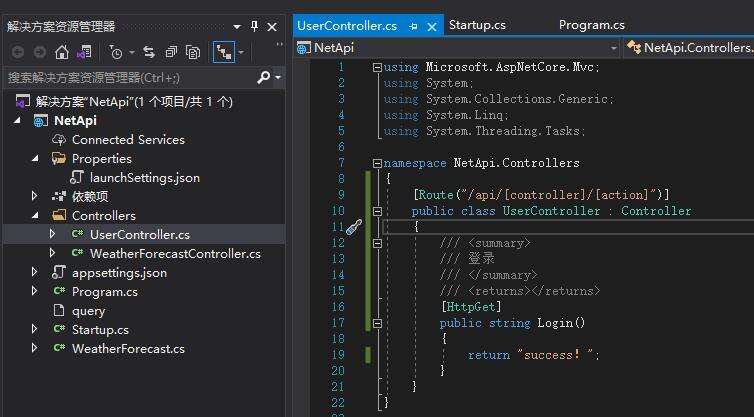Open Solution Explorer window position dropdown
Viewport: 754px width, 417px height.
pyautogui.click(x=237, y=27)
